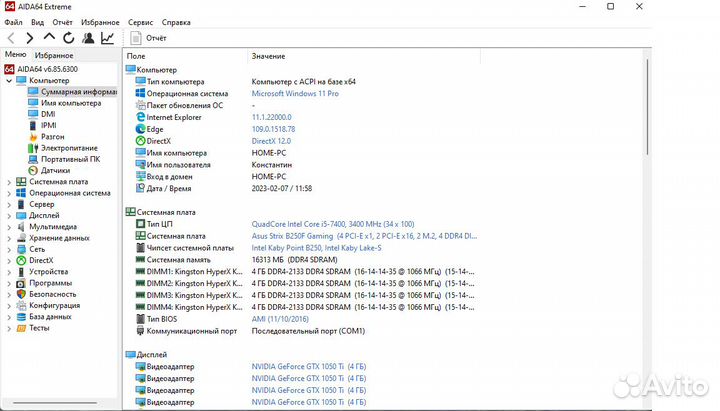Select Имя компьютера tree item icon

33,103
